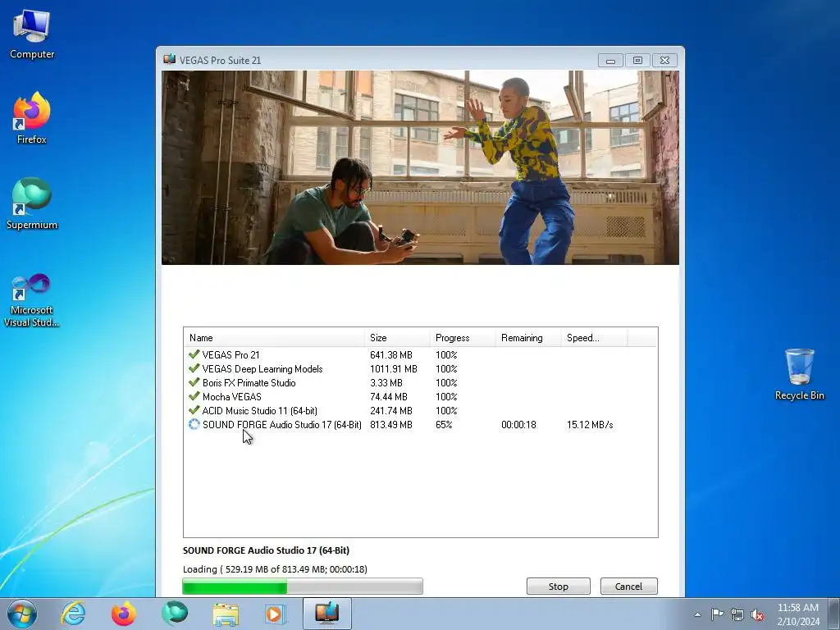The height and width of the screenshot is (630, 840).
Task: Click the VEGAS Pro Suite 21 title icon
Action: (169, 59)
